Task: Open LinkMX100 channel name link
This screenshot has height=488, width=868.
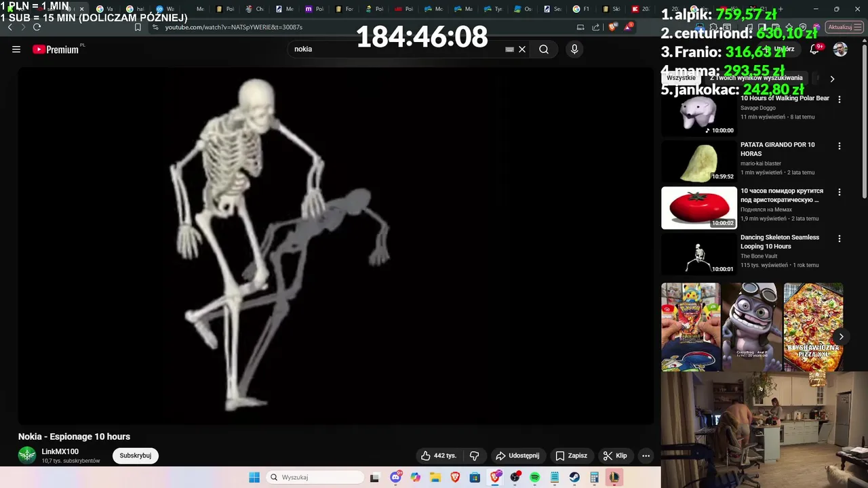Action: [60, 451]
